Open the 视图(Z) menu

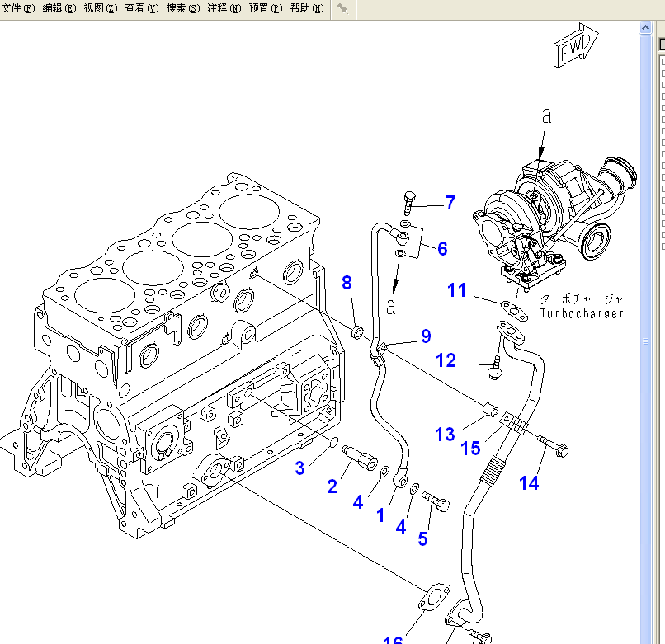click(101, 8)
